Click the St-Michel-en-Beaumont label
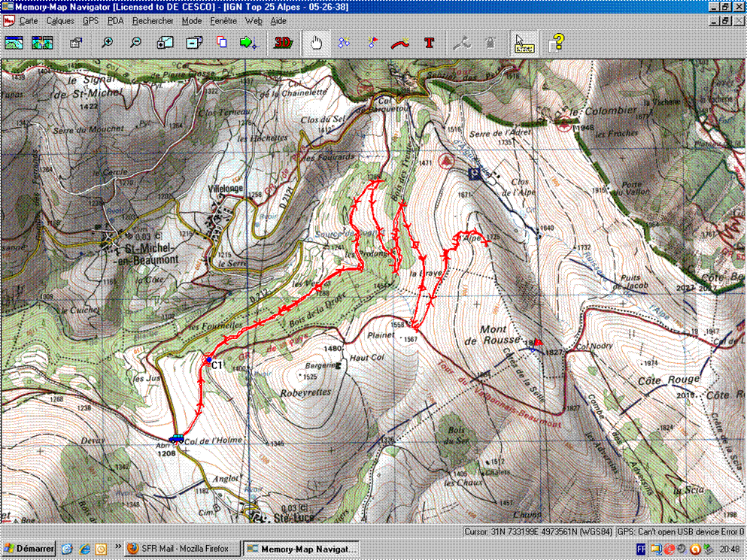The height and width of the screenshot is (560, 747). [145, 254]
